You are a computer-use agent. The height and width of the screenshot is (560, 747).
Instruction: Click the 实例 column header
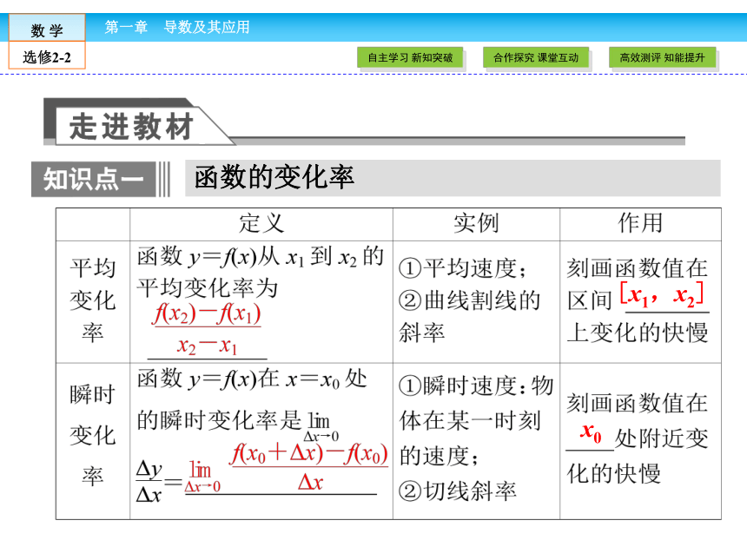pyautogui.click(x=476, y=224)
